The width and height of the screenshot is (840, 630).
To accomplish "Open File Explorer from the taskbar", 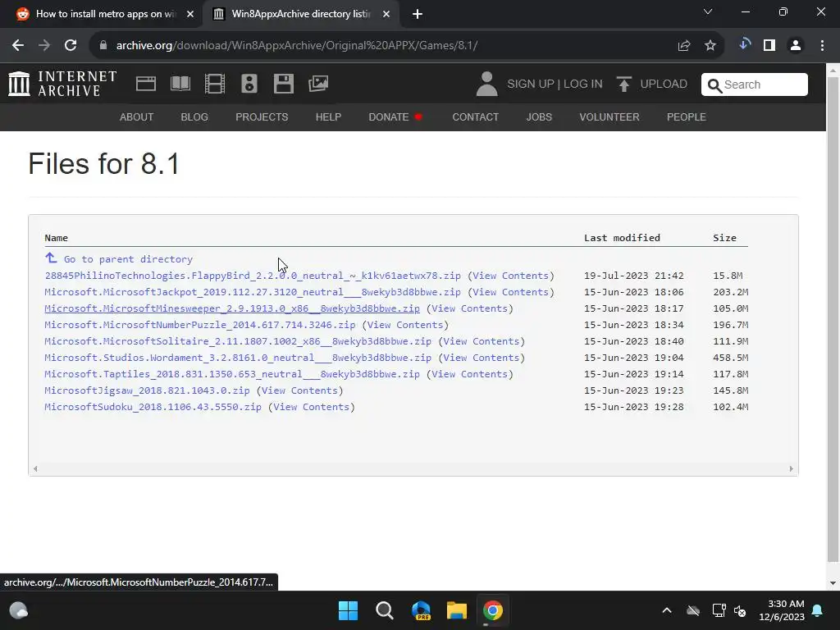I will point(457,610).
